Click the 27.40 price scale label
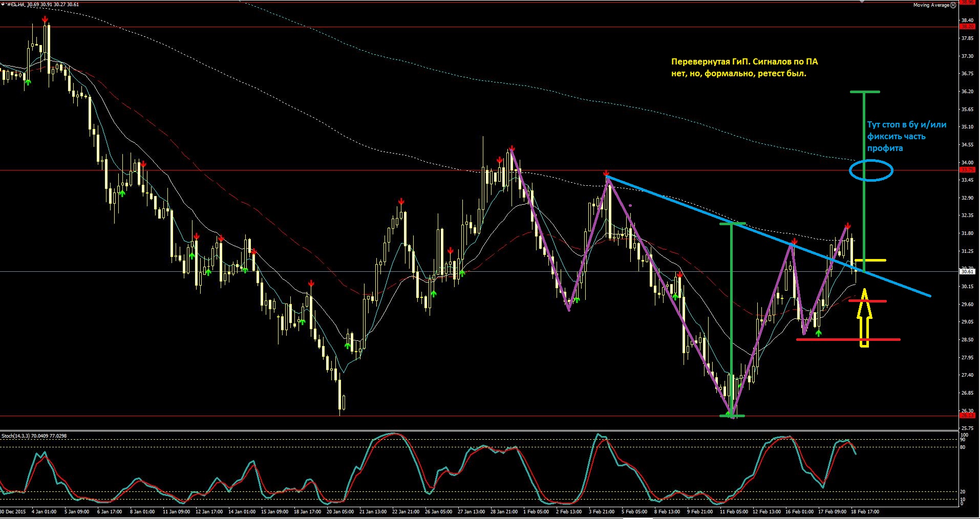 (967, 375)
